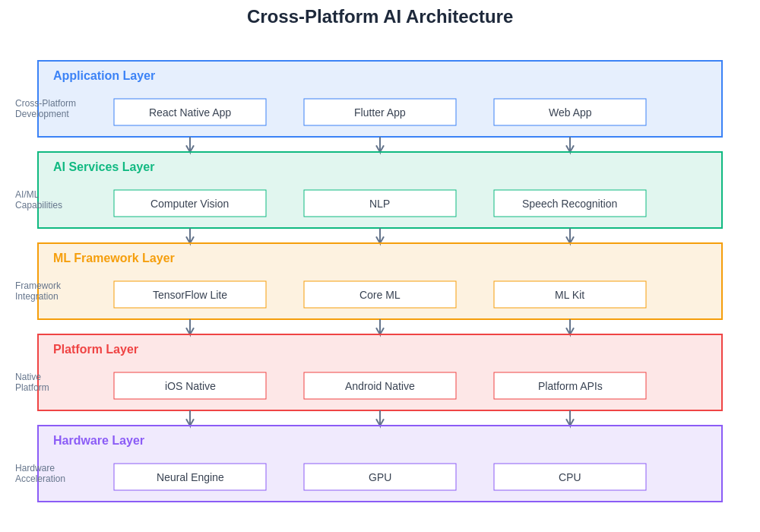Select the Computer Vision box
Viewport: 760px width, 532px height.
(190, 204)
